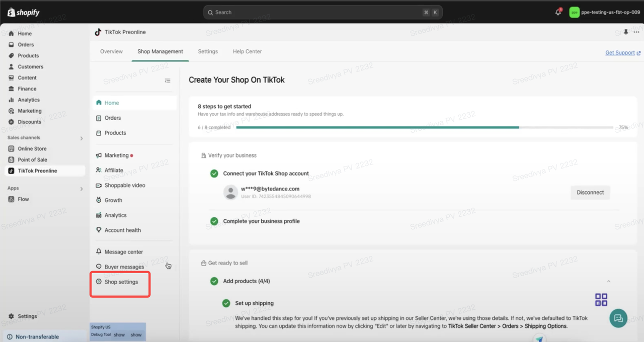Click the pin icon in app header
Viewport: 644px width, 342px height.
point(626,32)
